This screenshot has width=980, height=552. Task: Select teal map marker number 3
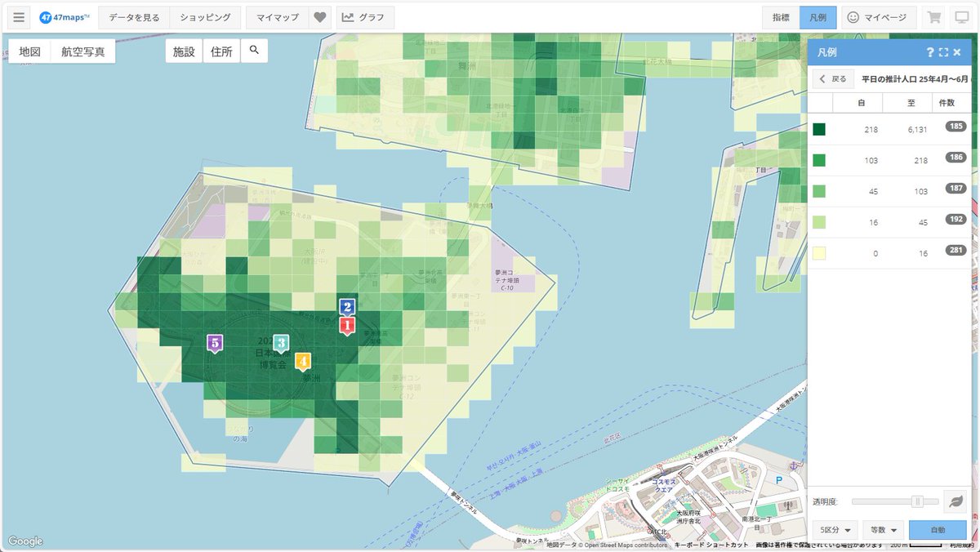pos(281,343)
